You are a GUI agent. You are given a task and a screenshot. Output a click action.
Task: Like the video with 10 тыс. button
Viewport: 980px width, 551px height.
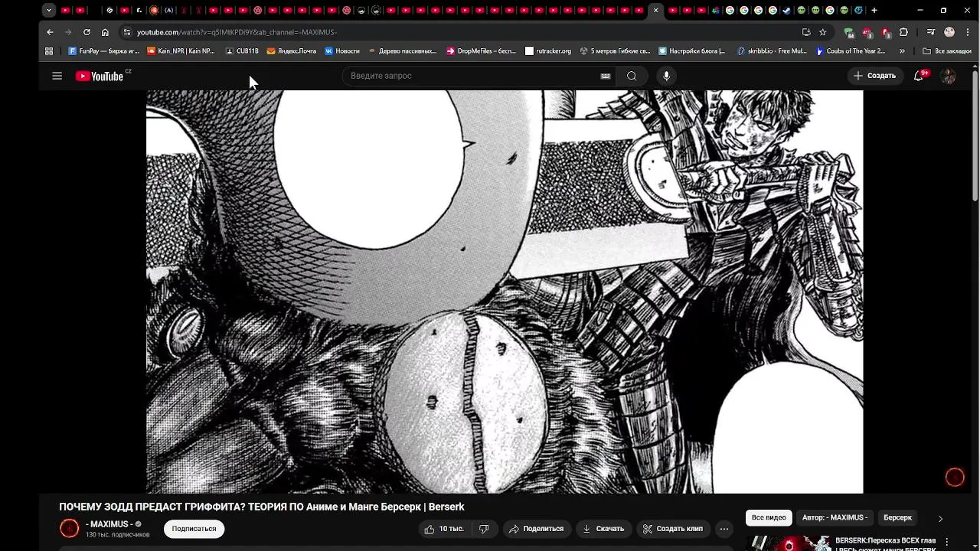(x=444, y=529)
